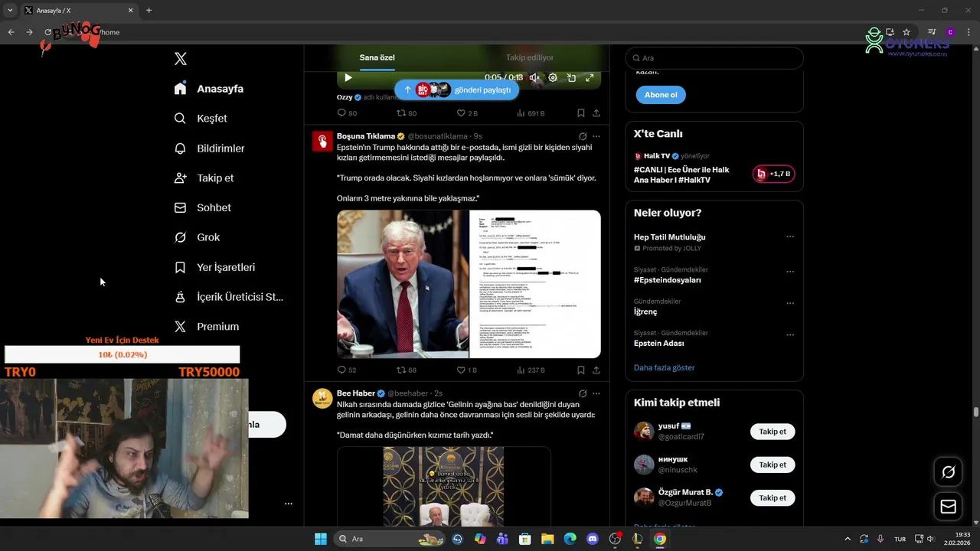The height and width of the screenshot is (551, 980).
Task: Open Bildirimler notifications
Action: click(x=209, y=148)
